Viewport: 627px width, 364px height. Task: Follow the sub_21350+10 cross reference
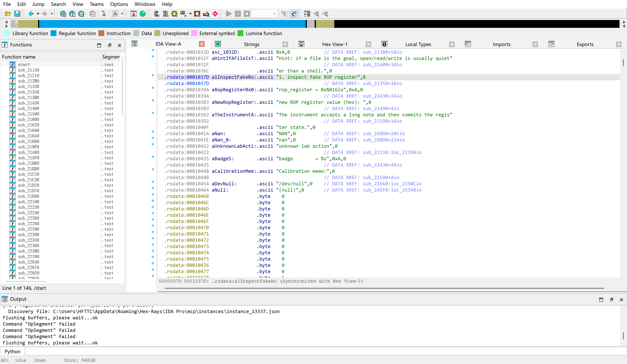coord(382,84)
